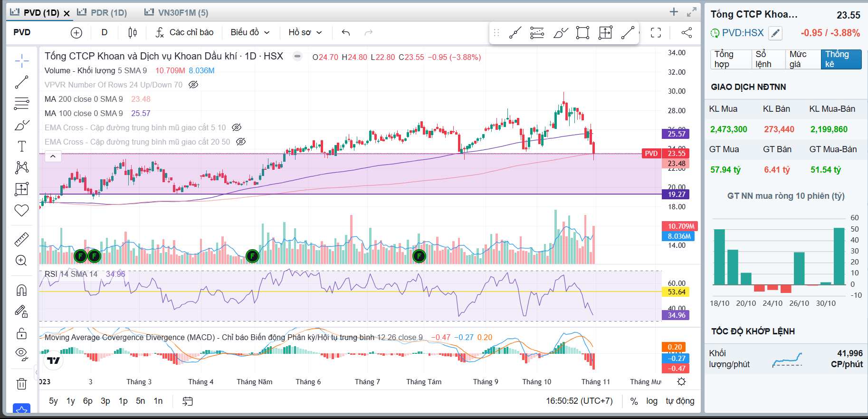This screenshot has height=419, width=868.
Task: Open the Các chỉ báo indicators menu
Action: [x=185, y=32]
